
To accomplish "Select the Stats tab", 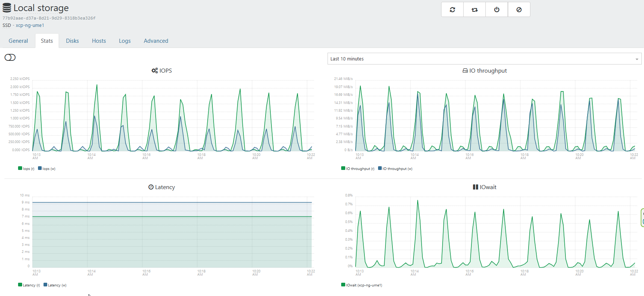I will (47, 41).
